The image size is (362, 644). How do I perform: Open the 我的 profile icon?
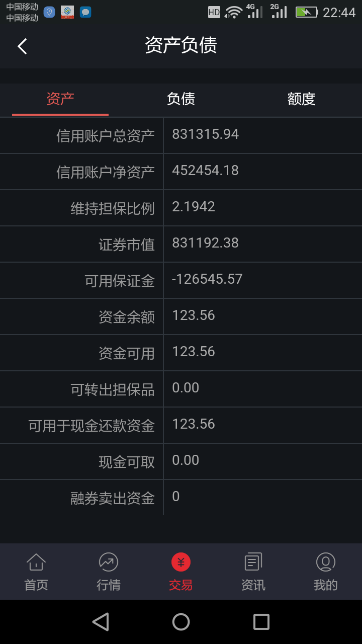326,562
